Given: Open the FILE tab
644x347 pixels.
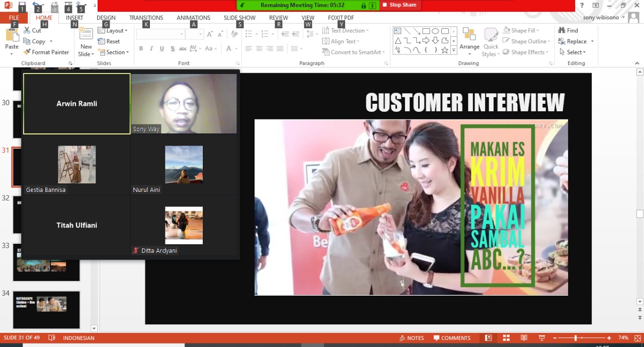Looking at the screenshot, I should point(14,18).
